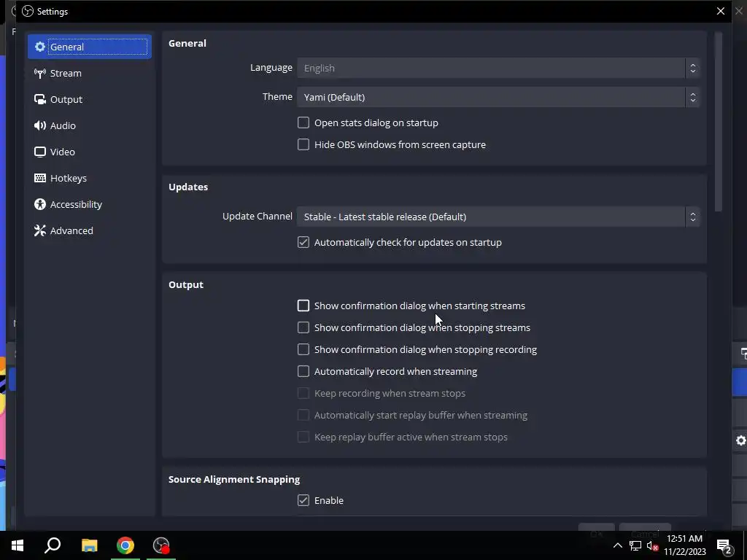The image size is (747, 560).
Task: Switch to the Output settings tab
Action: tap(90, 99)
